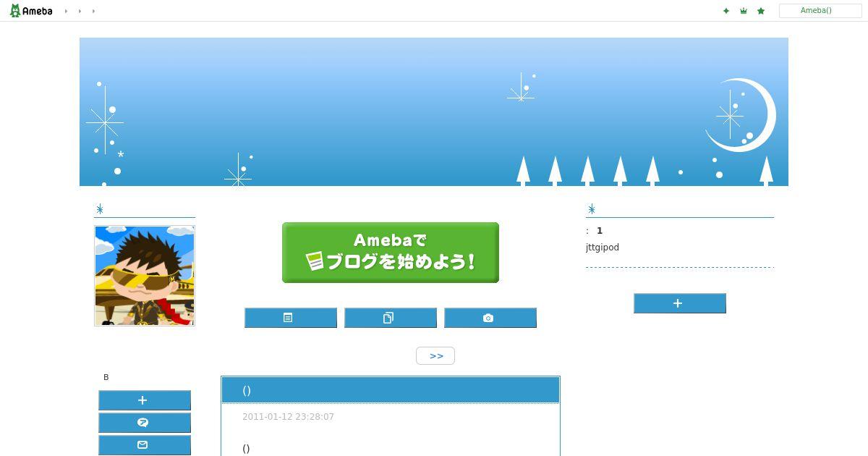868x456 pixels.
Task: Open the blog article list icon button
Action: pos(291,318)
